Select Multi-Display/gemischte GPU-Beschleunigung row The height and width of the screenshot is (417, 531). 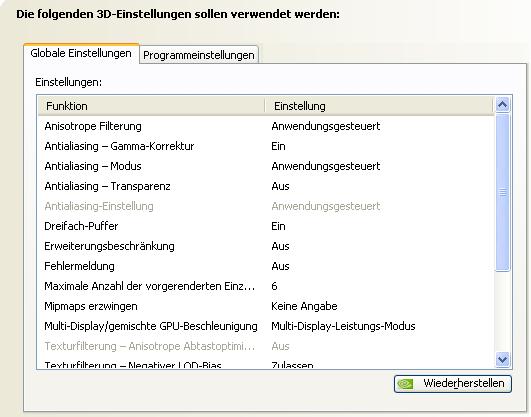[266, 326]
